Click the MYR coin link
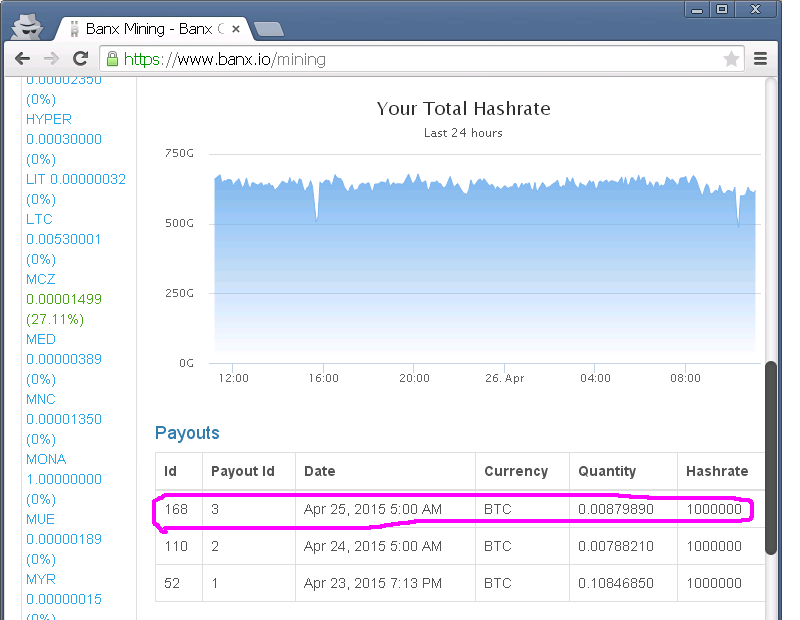Image resolution: width=800 pixels, height=620 pixels. click(41, 579)
